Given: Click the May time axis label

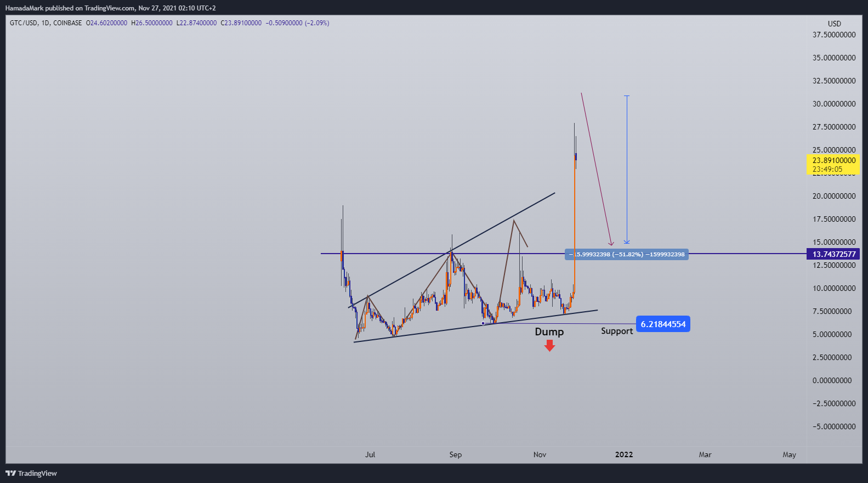Looking at the screenshot, I should (x=790, y=454).
